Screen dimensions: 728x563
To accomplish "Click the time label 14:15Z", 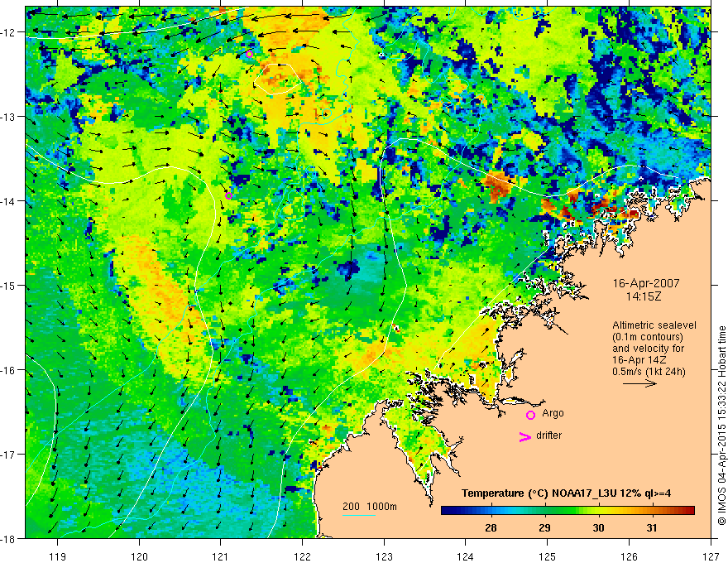I will [643, 296].
